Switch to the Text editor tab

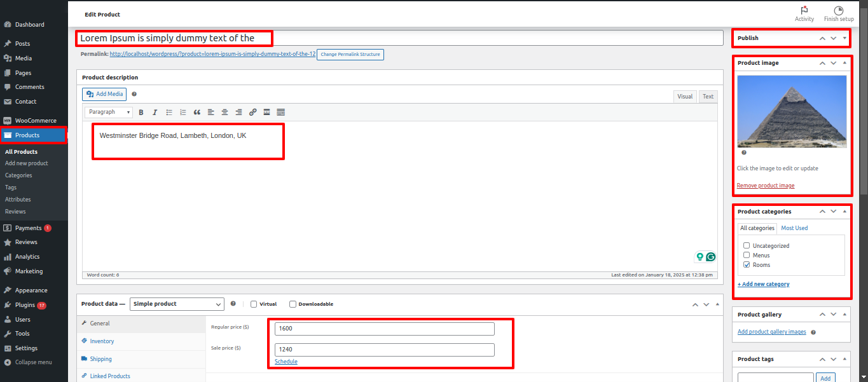[x=708, y=97]
